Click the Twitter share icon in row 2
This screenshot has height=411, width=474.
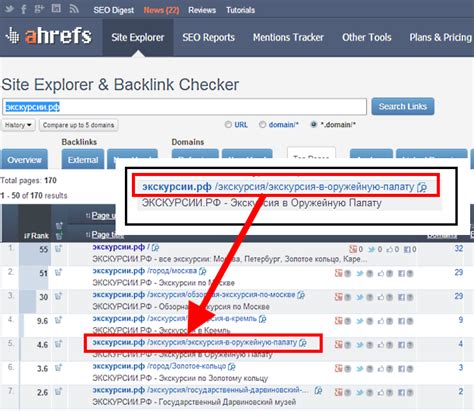[x=360, y=274]
